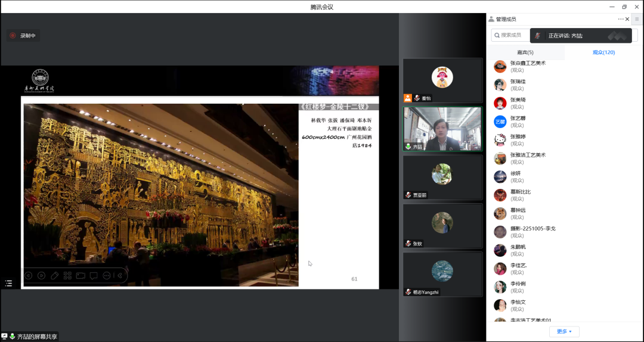Select 齐喆's video thumbnail

pos(442,129)
